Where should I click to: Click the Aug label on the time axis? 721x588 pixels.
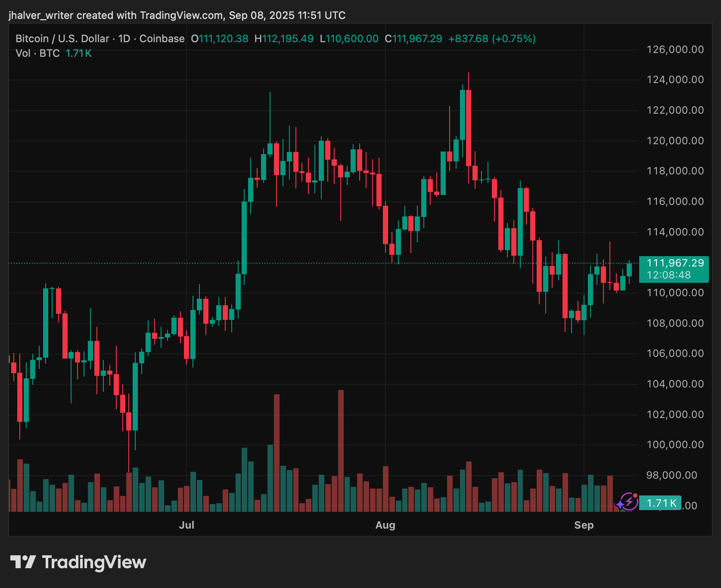pos(385,525)
